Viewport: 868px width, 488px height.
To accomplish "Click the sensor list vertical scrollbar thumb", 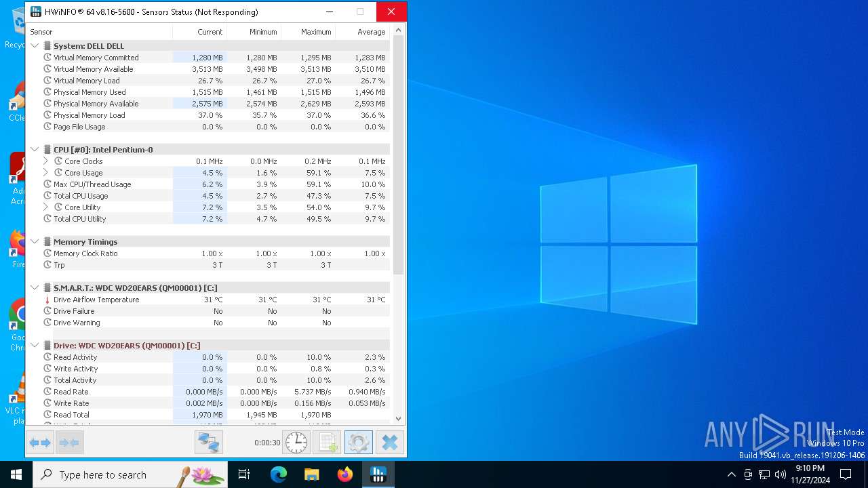I will point(399,155).
